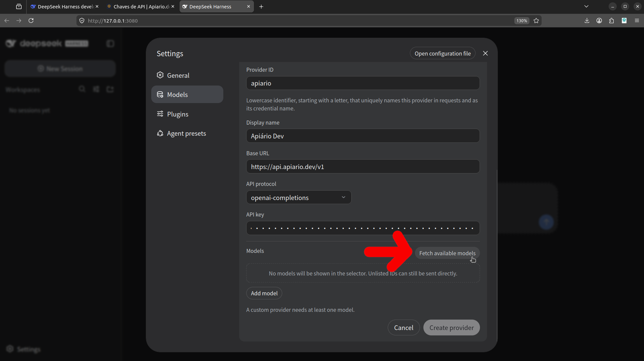This screenshot has height=361, width=644.
Task: Click the Create provider button
Action: 451,327
